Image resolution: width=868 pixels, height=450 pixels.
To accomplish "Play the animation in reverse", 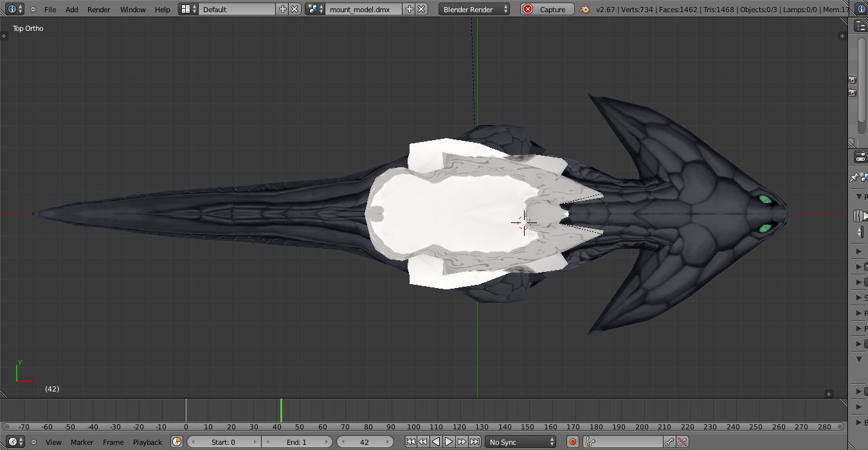I will pos(436,442).
